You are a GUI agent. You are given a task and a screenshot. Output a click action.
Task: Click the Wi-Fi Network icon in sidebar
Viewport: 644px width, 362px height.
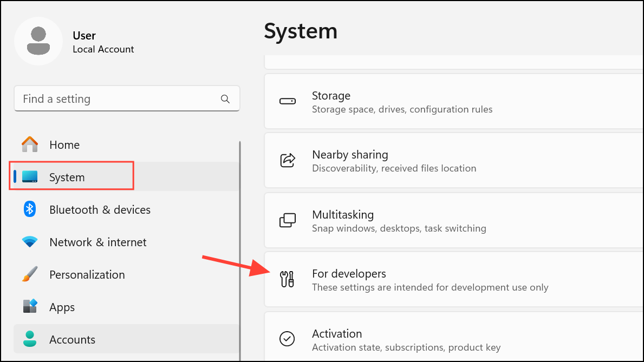tap(30, 242)
